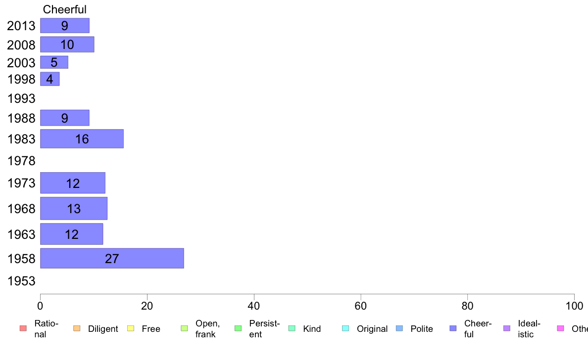The width and height of the screenshot is (588, 364).
Task: Select the 1958 bar showing 27
Action: coord(112,259)
